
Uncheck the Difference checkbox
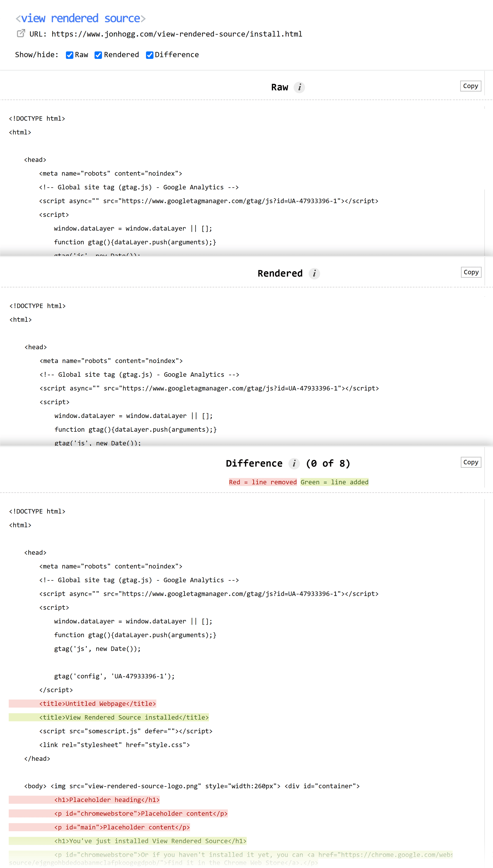[150, 55]
